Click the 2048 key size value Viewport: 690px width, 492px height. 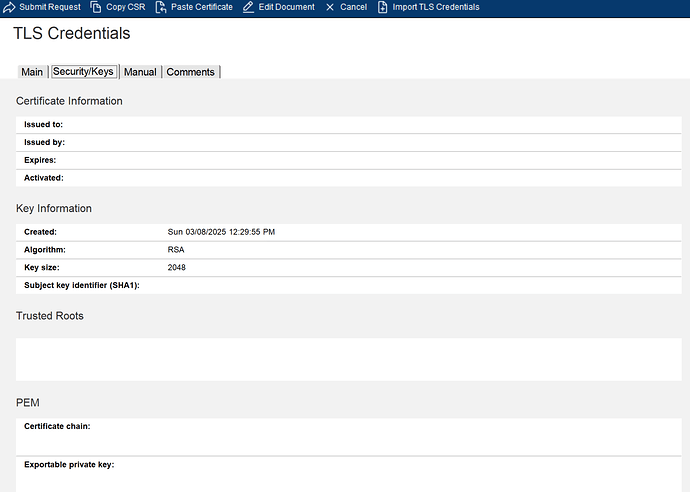pyautogui.click(x=177, y=268)
